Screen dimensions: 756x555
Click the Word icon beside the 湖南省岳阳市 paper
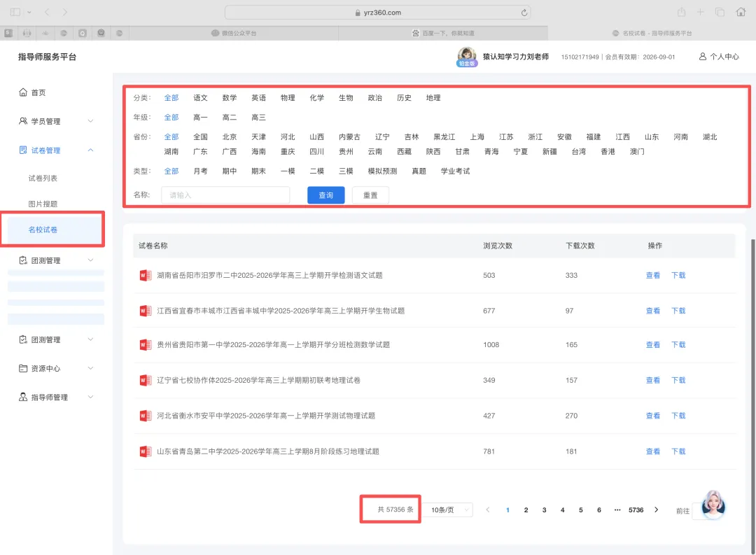[x=145, y=274]
